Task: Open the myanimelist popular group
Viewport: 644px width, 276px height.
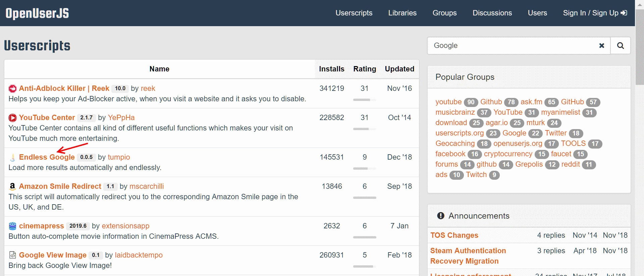Action: coord(560,112)
